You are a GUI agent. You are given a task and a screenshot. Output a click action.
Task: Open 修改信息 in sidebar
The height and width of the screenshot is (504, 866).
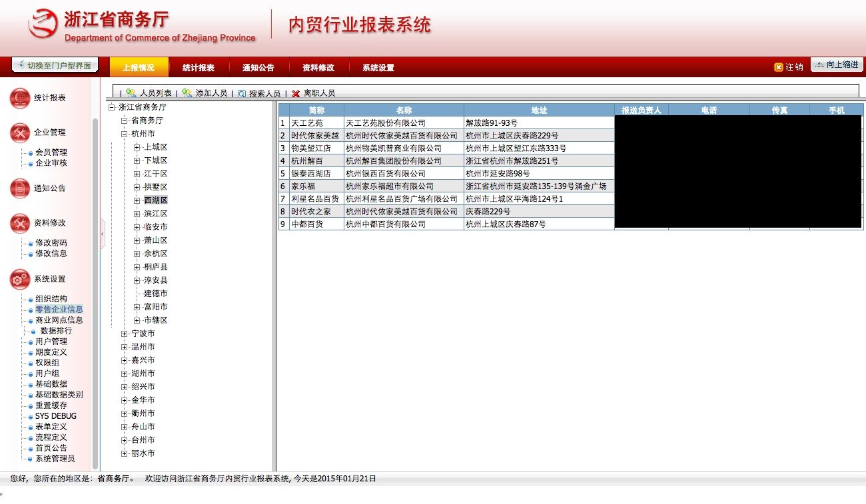point(51,254)
